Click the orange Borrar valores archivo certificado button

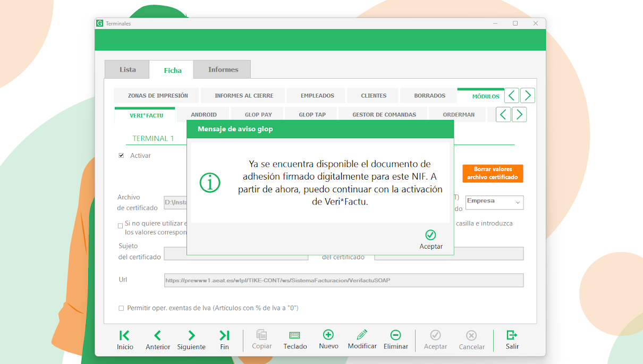pos(493,173)
